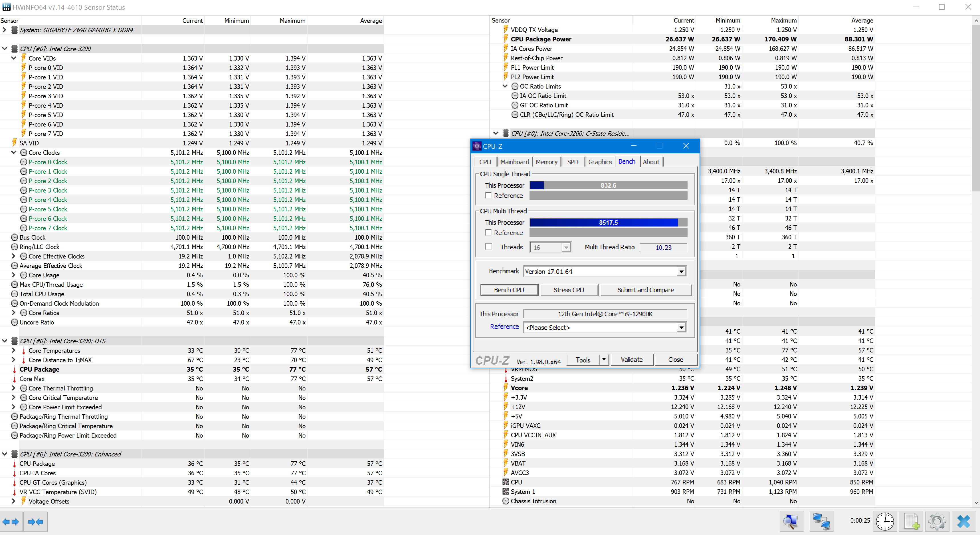Screen dimensions: 980x535
Task: Click the Multi Thread score progress bar
Action: pyautogui.click(x=608, y=223)
